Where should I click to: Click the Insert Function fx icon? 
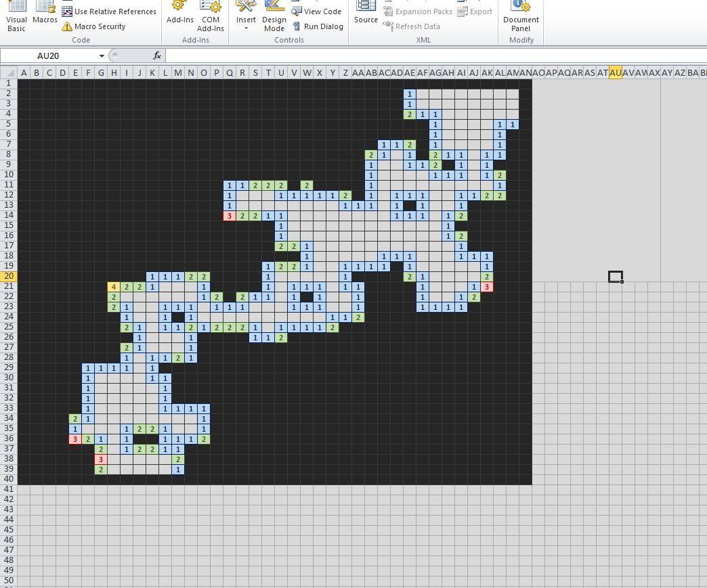157,55
